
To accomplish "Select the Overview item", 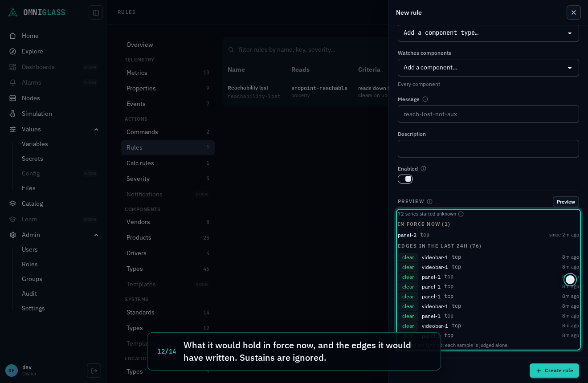I will (x=168, y=45).
